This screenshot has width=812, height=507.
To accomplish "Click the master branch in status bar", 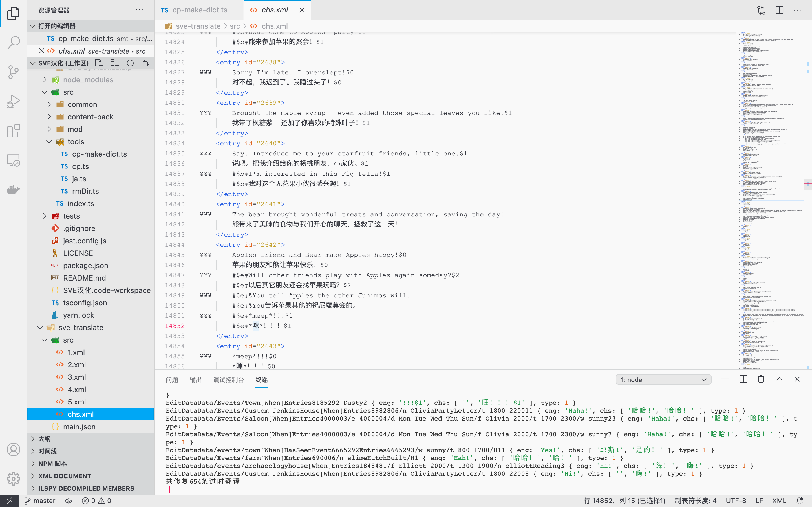I will click(40, 501).
